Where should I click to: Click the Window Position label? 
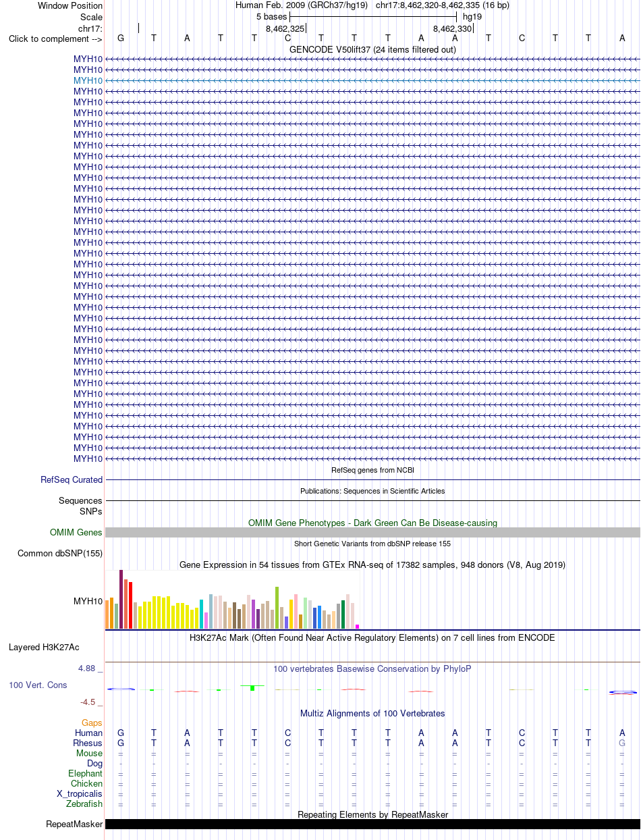point(70,5)
